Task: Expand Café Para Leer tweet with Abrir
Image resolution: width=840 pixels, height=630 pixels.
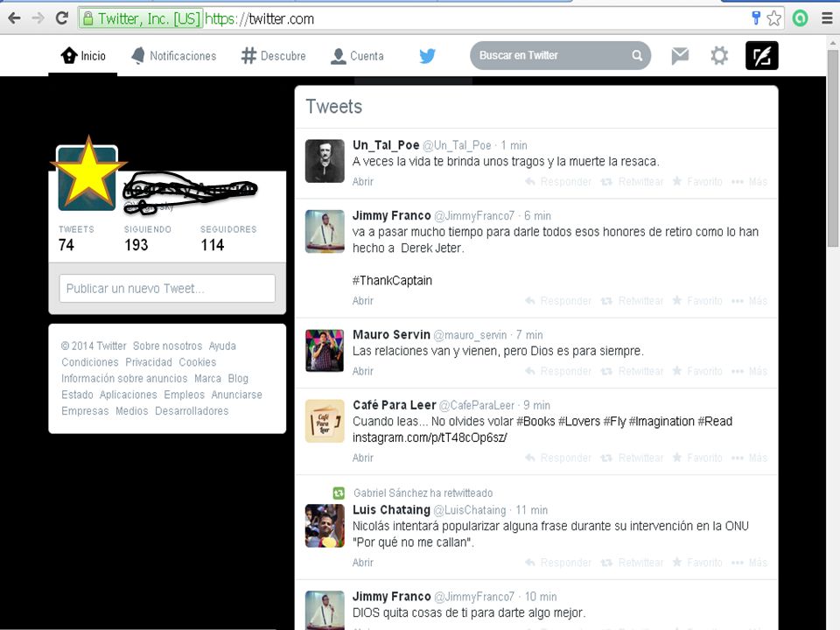Action: coord(362,458)
